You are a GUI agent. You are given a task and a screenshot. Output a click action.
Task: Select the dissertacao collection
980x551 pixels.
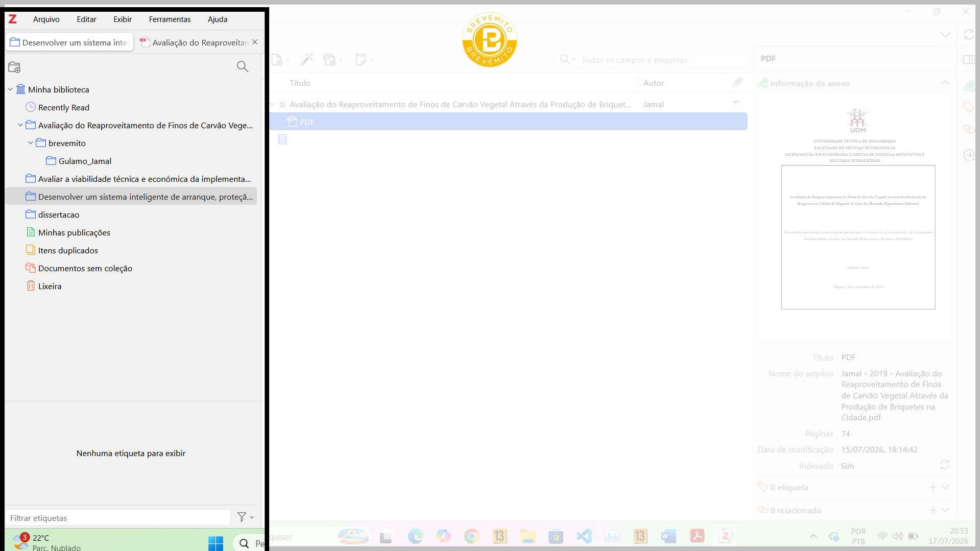[x=58, y=214]
